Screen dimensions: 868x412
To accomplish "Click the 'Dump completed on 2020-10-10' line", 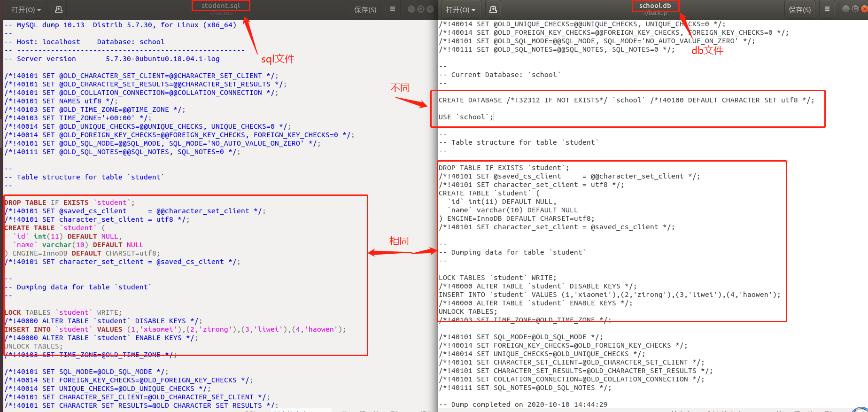I will coord(523,404).
